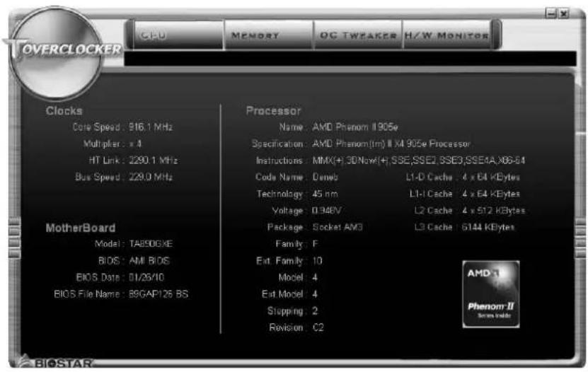
Task: Click the Technology value 45 nm
Action: [x=325, y=194]
